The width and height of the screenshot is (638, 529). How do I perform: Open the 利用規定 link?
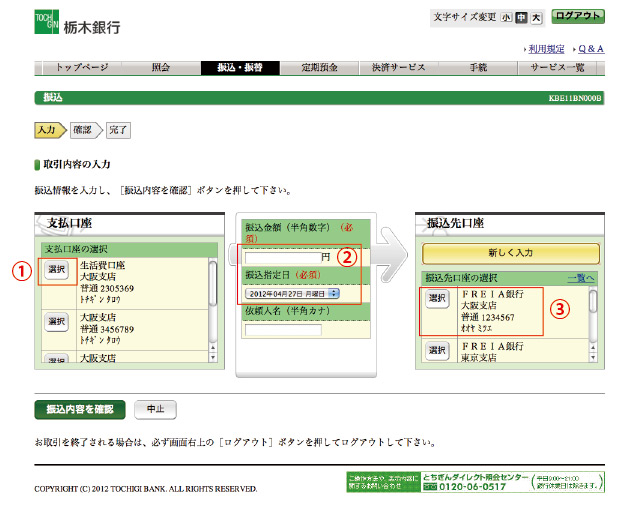pyautogui.click(x=546, y=48)
